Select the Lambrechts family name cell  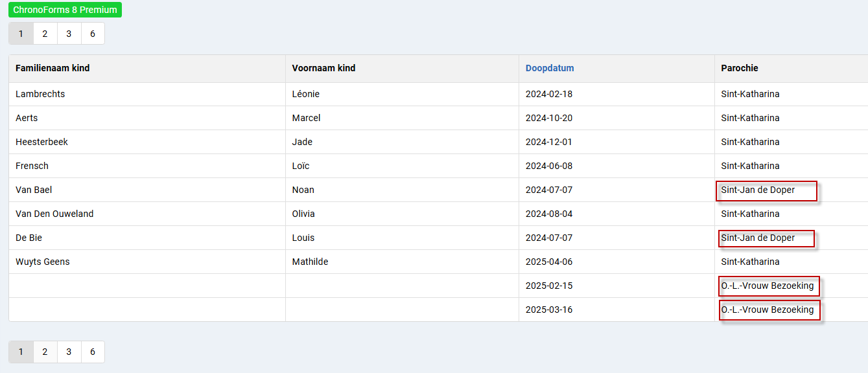click(x=40, y=94)
